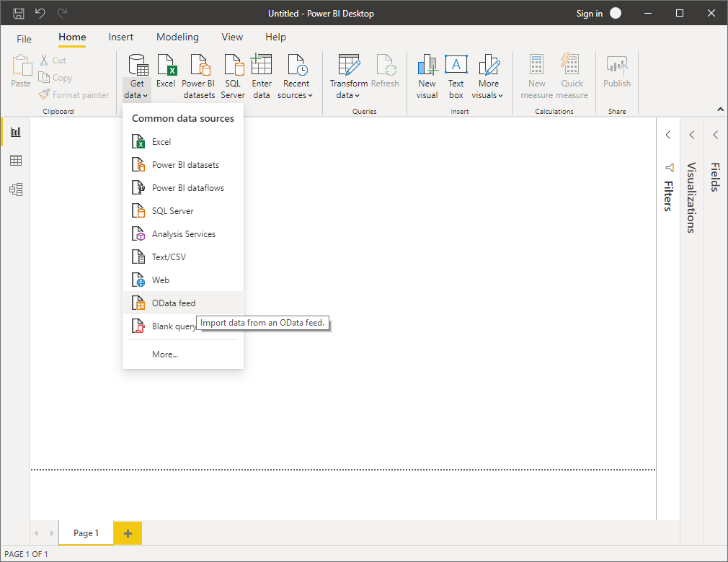Switch to Model view in left sidebar
This screenshot has width=728, height=562.
(x=16, y=189)
